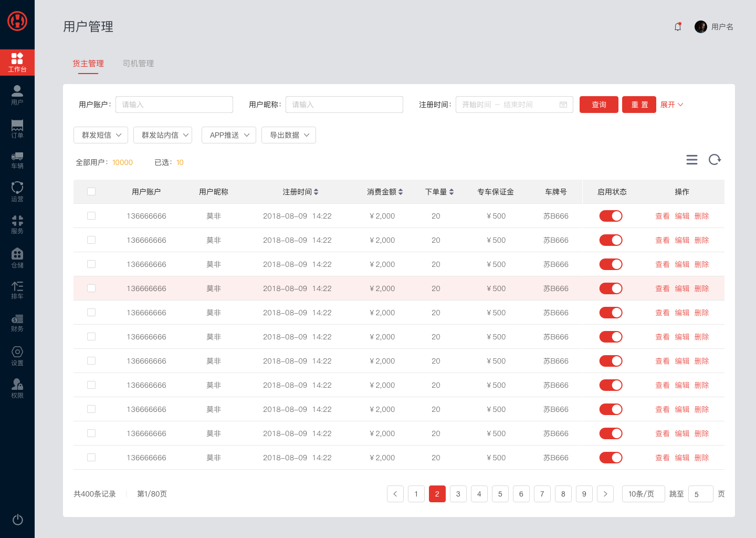This screenshot has width=756, height=538.
Task: Open 设置 settings in sidebar
Action: point(17,356)
